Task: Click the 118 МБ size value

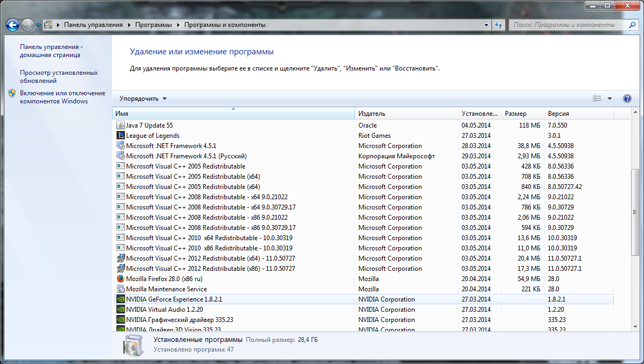Action: click(x=530, y=125)
